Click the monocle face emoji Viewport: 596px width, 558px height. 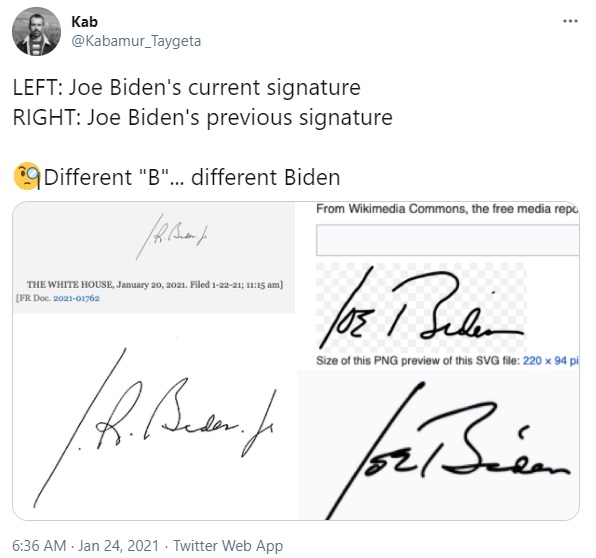(x=27, y=176)
